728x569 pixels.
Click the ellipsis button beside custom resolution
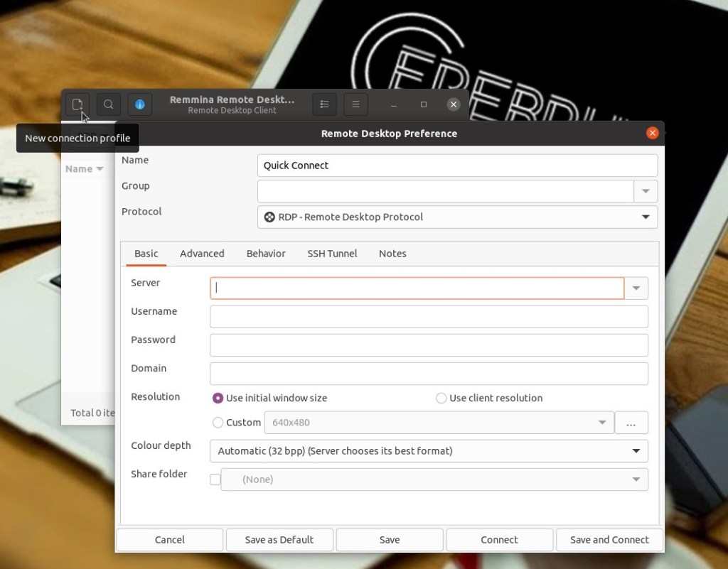[631, 423]
